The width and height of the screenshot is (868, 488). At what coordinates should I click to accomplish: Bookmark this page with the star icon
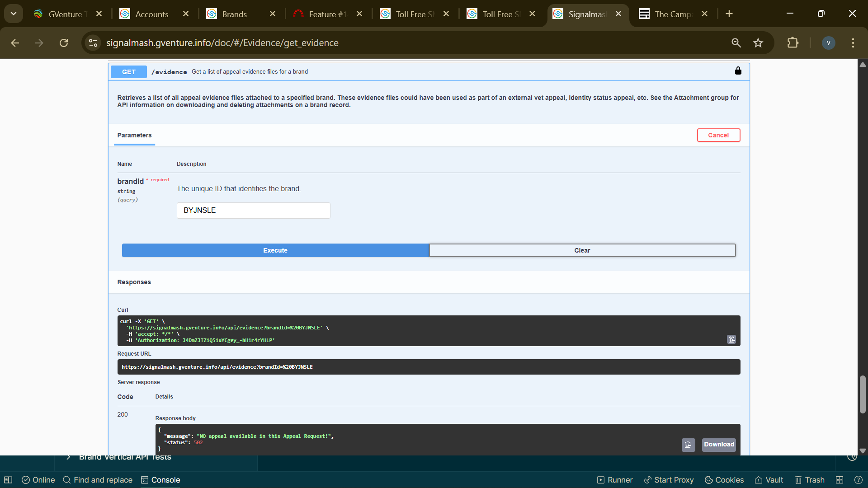(x=758, y=43)
